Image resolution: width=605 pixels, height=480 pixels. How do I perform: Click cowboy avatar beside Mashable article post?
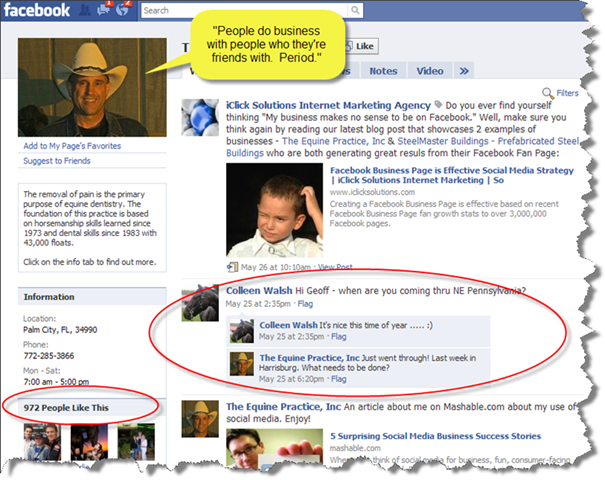(200, 419)
